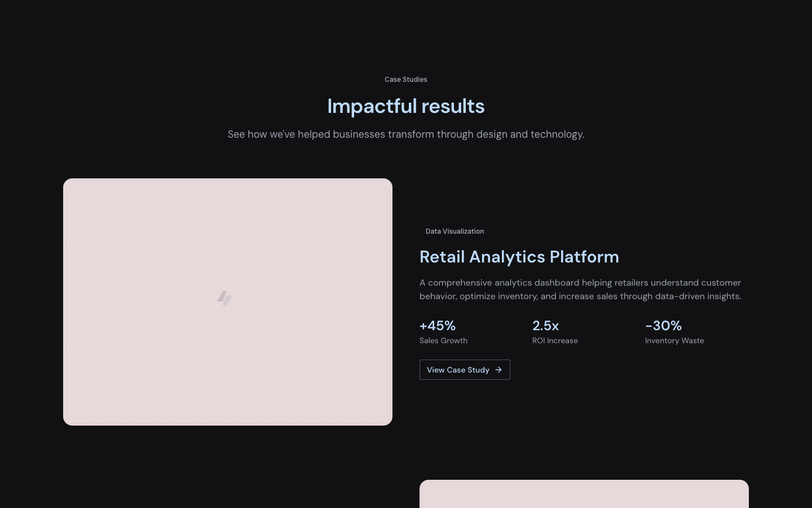This screenshot has width=812, height=508.
Task: Click the word Platform in the title
Action: (x=584, y=257)
